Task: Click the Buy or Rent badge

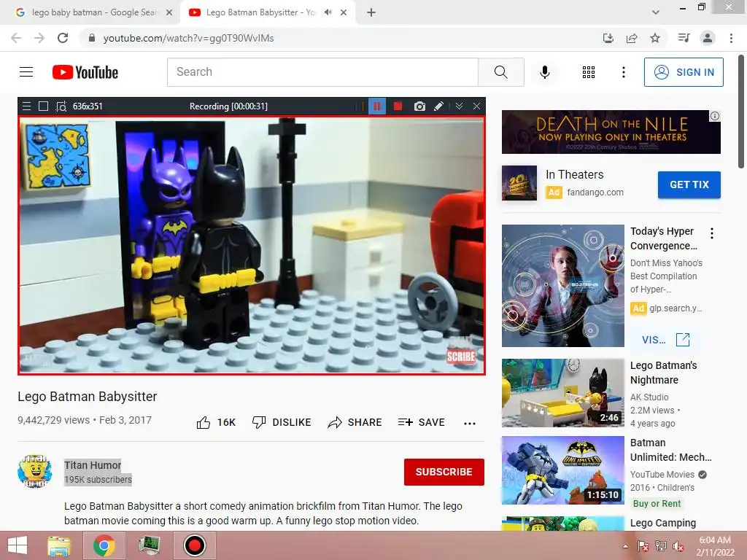Action: point(657,504)
